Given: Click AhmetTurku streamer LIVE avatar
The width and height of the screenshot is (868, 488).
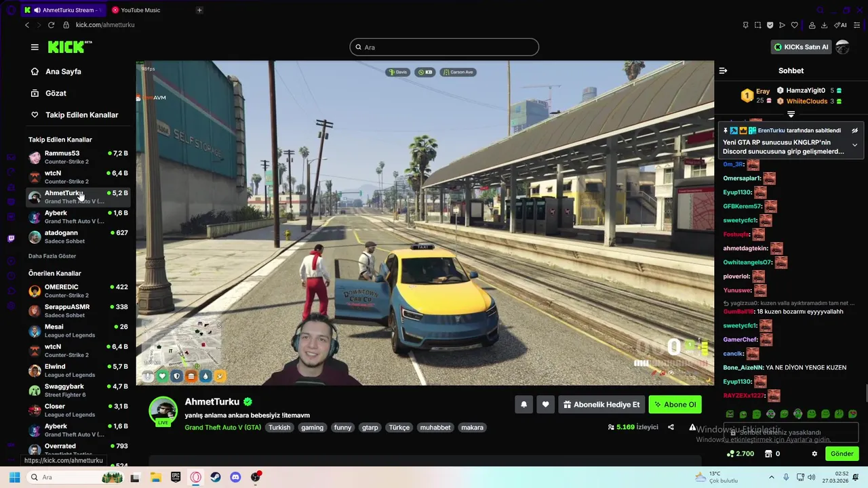Looking at the screenshot, I should 163,411.
